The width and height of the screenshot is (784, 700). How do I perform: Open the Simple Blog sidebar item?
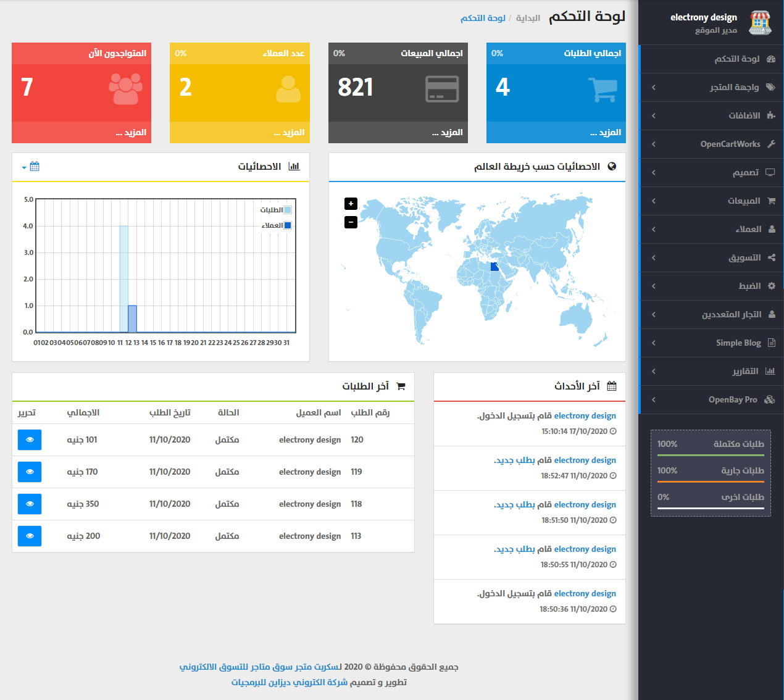click(712, 343)
